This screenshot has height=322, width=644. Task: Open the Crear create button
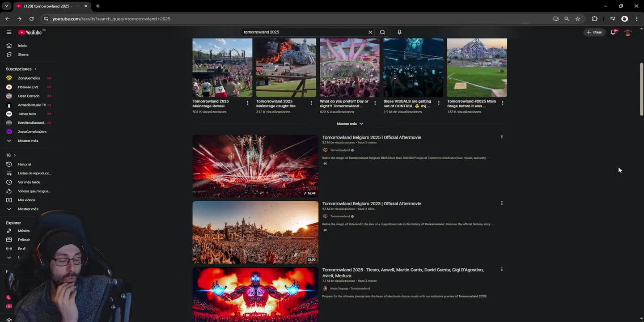click(594, 32)
